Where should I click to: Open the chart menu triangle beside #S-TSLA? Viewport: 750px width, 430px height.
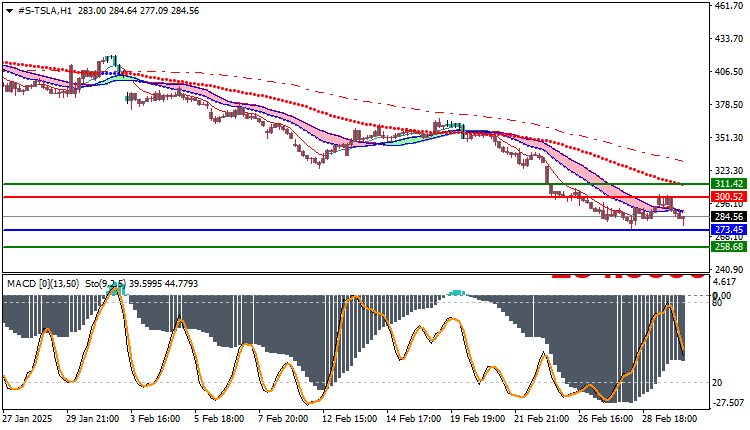[9, 11]
